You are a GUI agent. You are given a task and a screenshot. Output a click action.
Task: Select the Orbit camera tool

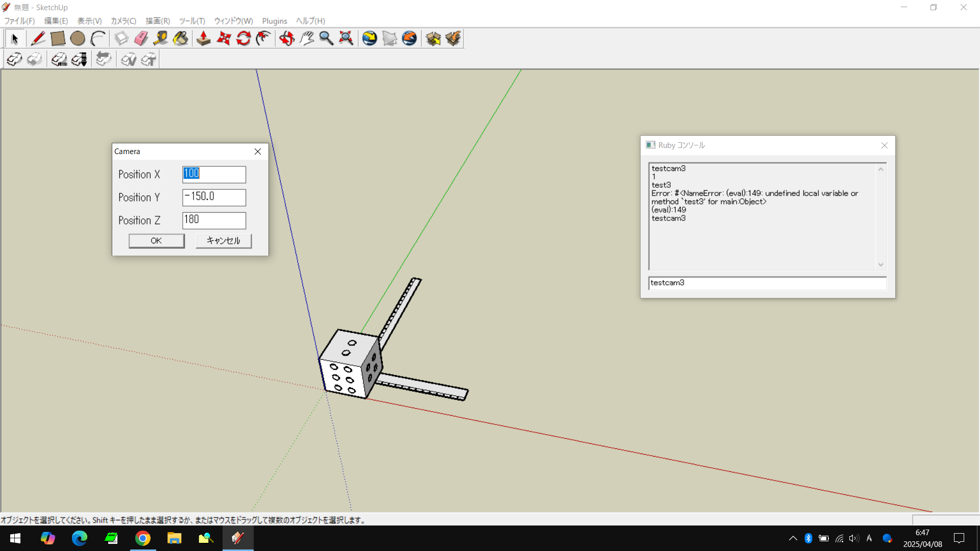pyautogui.click(x=287, y=38)
